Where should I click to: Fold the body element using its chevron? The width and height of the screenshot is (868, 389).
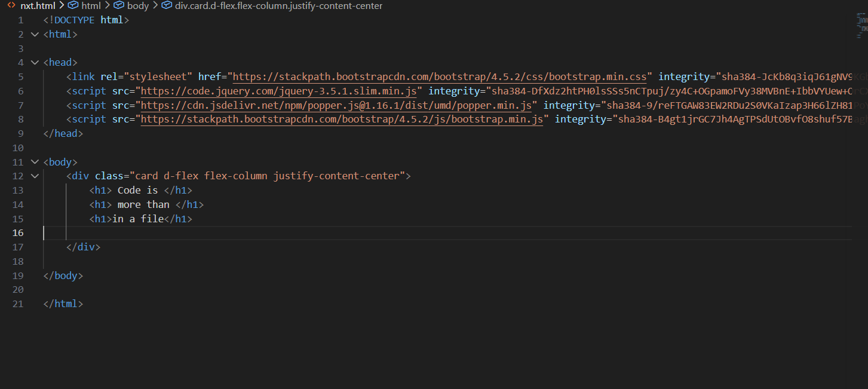coord(34,162)
